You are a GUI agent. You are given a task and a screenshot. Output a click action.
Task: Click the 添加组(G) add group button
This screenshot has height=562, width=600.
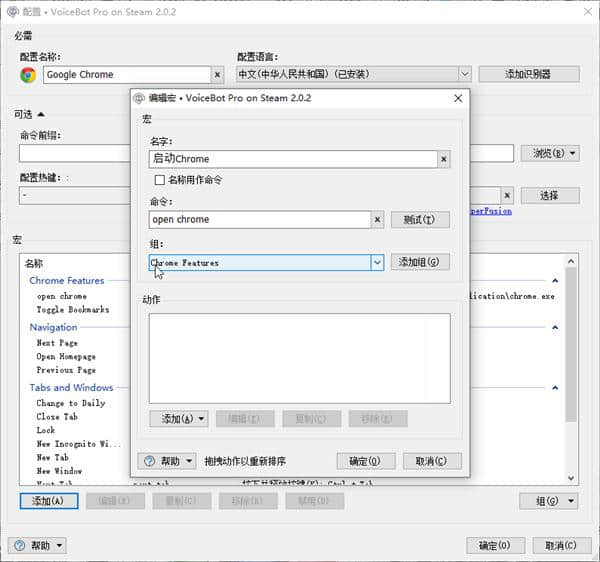tap(419, 262)
